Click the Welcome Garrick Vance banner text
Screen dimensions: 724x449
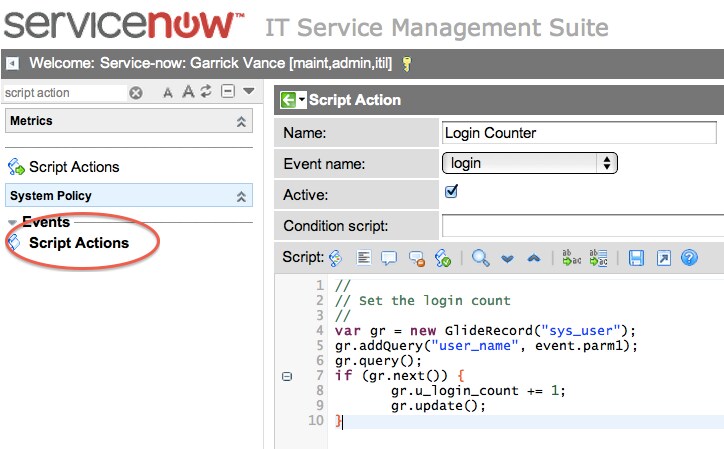211,63
